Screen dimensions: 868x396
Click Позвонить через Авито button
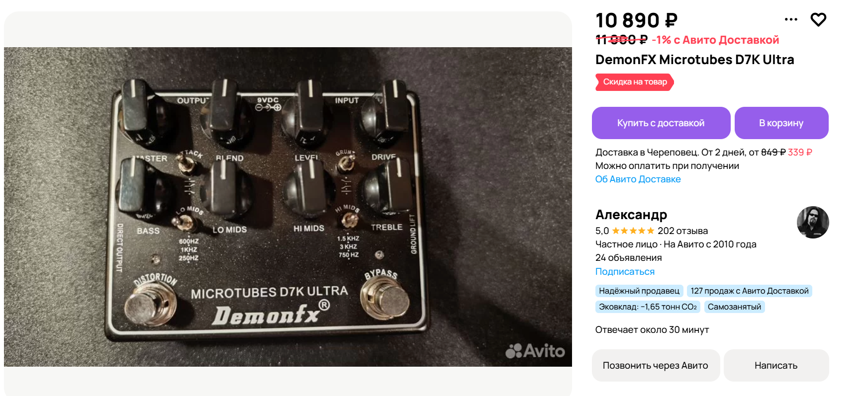656,365
